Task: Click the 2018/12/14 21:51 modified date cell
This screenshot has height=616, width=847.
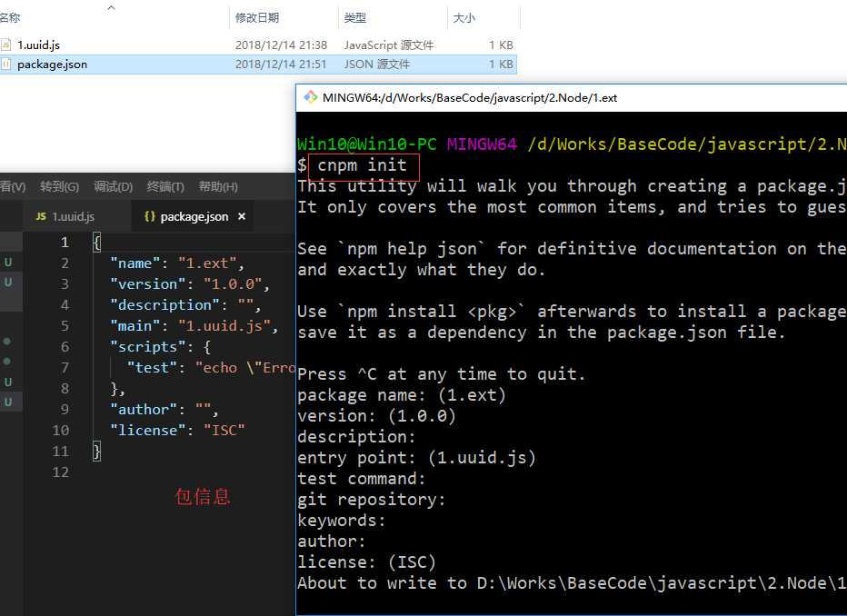Action: (281, 65)
